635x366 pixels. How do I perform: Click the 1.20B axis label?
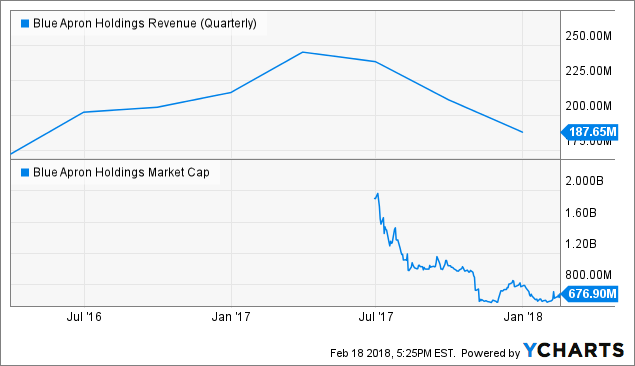pos(581,244)
